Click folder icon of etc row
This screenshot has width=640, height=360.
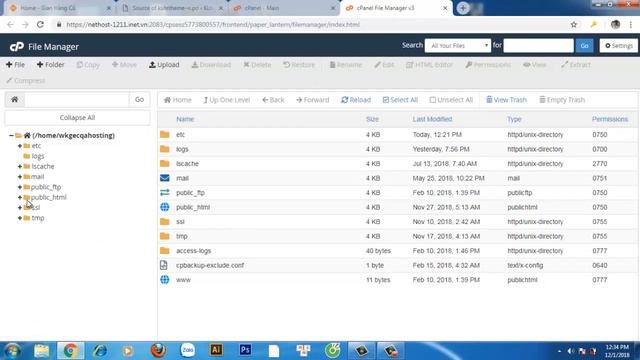(164, 134)
